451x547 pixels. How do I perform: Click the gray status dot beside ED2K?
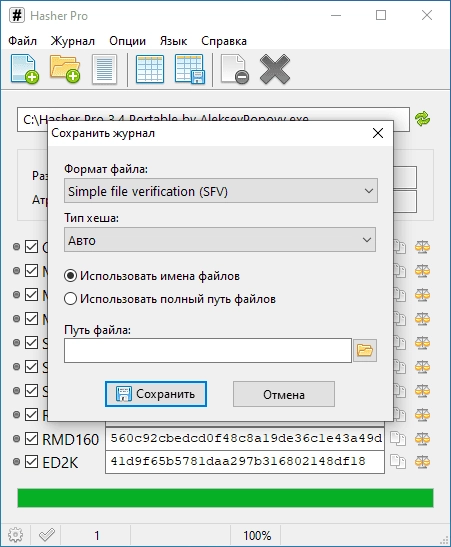click(x=16, y=462)
